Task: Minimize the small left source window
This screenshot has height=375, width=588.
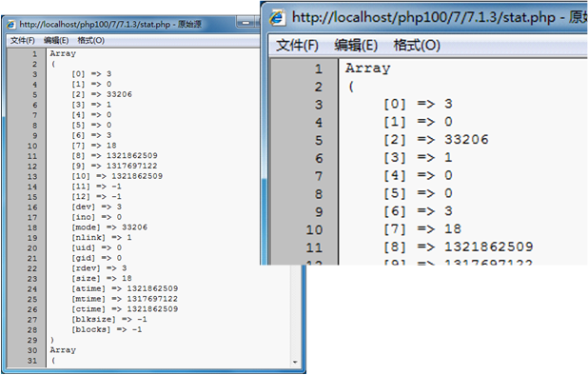Action: (245, 23)
